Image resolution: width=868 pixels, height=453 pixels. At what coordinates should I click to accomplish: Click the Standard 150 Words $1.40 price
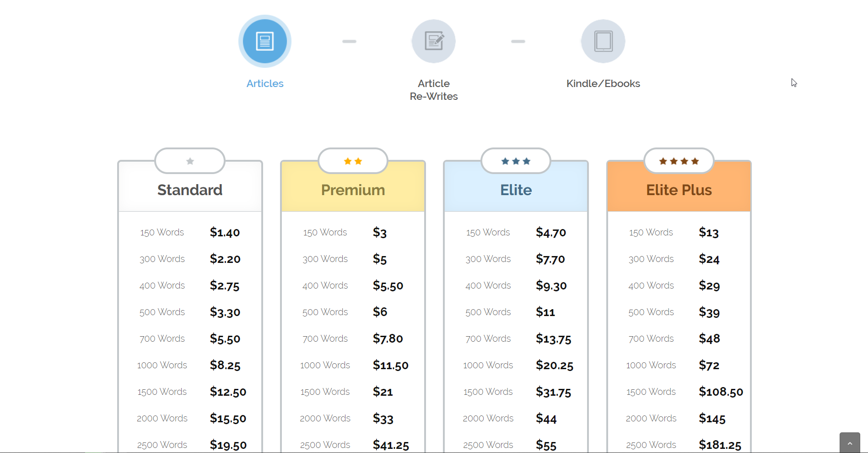click(x=225, y=233)
